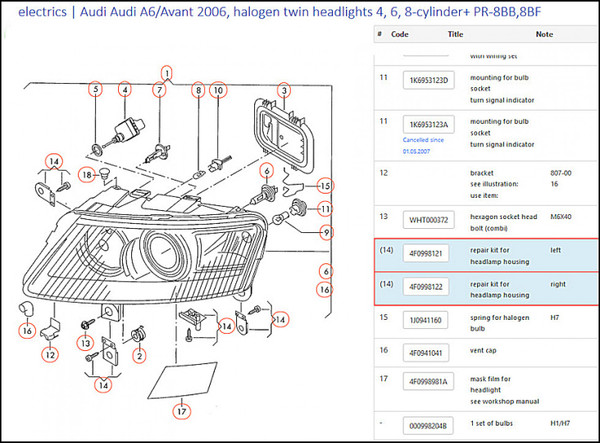The height and width of the screenshot is (443, 600).
Task: Click the 'Note' column header
Action: (544, 33)
